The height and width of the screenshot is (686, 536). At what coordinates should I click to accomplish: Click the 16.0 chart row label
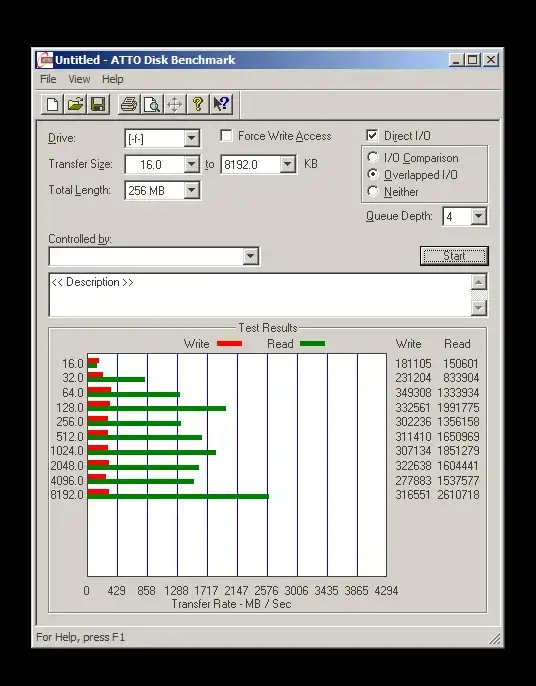tap(73, 364)
